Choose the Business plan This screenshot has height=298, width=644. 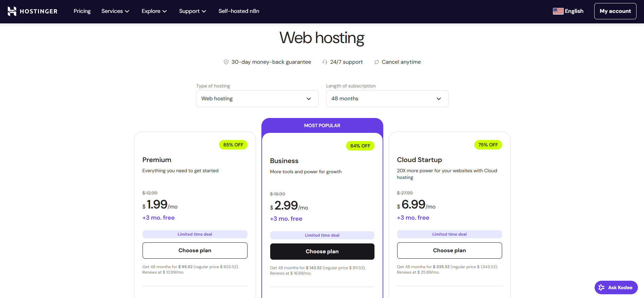click(x=322, y=252)
